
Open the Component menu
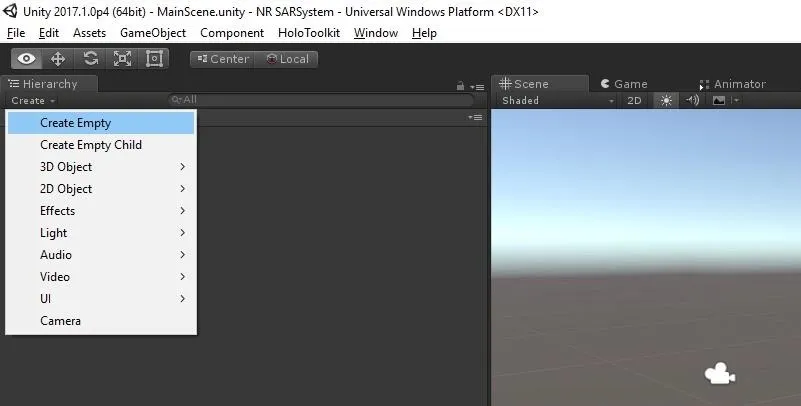coord(232,33)
